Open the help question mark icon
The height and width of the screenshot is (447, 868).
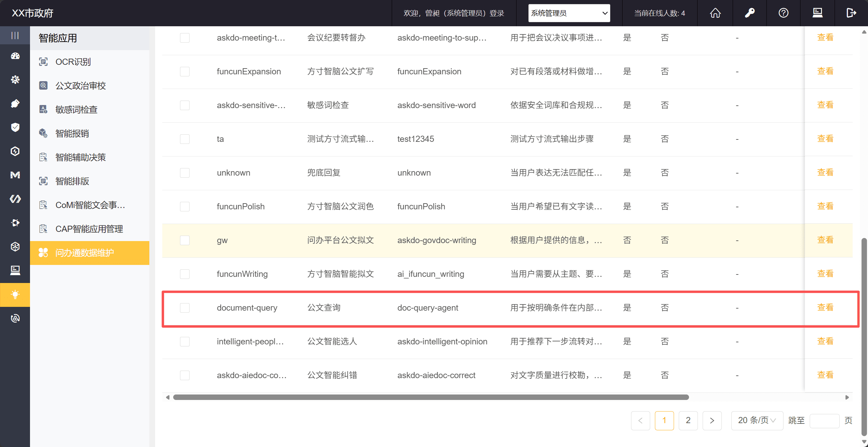(x=783, y=13)
